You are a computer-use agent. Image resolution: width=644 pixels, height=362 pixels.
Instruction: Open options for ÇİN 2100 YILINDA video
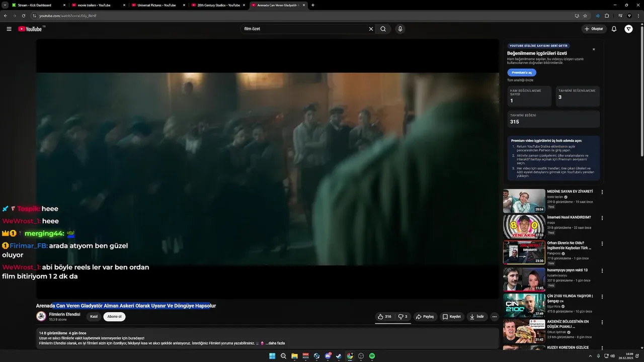tap(602, 297)
